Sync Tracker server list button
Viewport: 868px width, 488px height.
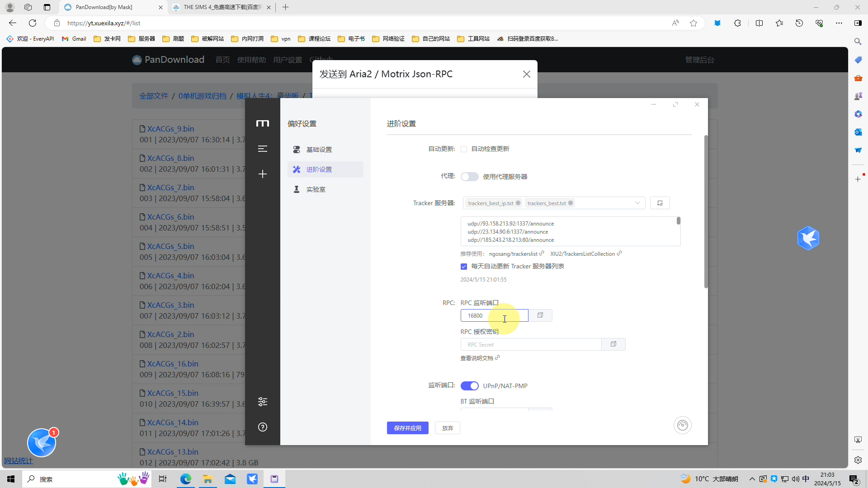660,203
